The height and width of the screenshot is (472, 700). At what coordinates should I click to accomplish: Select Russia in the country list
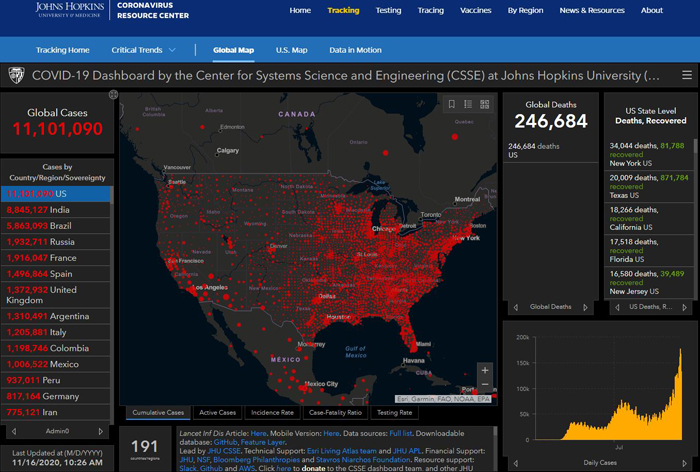(55, 242)
